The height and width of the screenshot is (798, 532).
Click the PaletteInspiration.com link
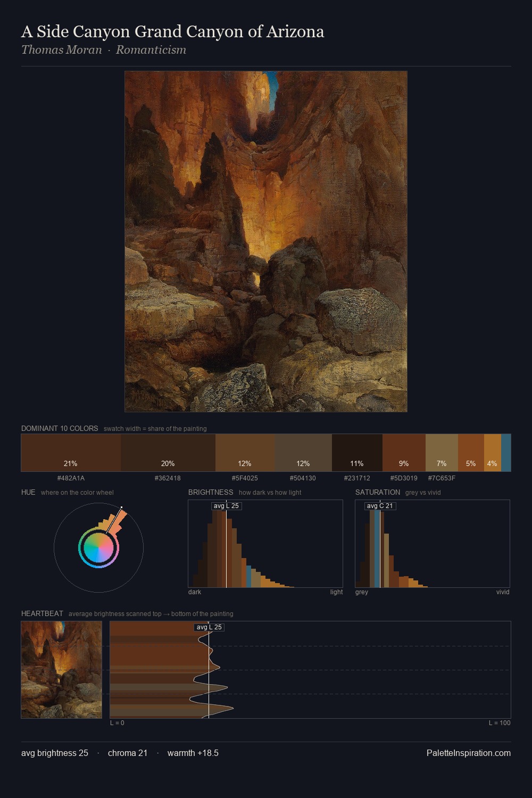[x=469, y=753]
